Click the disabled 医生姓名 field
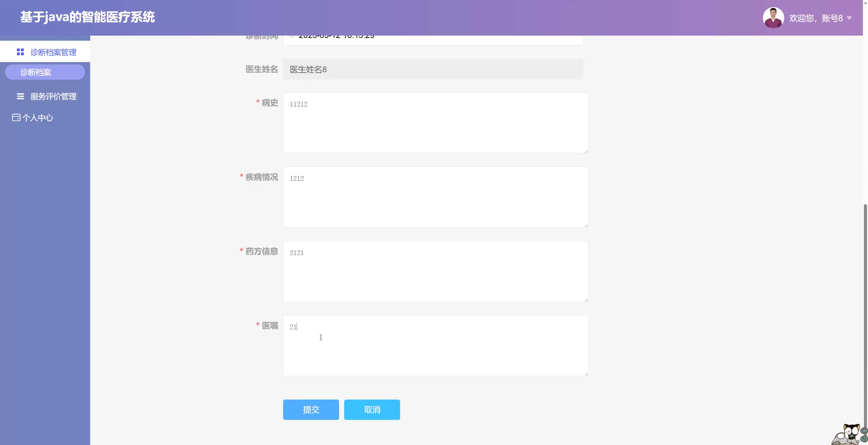The height and width of the screenshot is (445, 868). 433,69
